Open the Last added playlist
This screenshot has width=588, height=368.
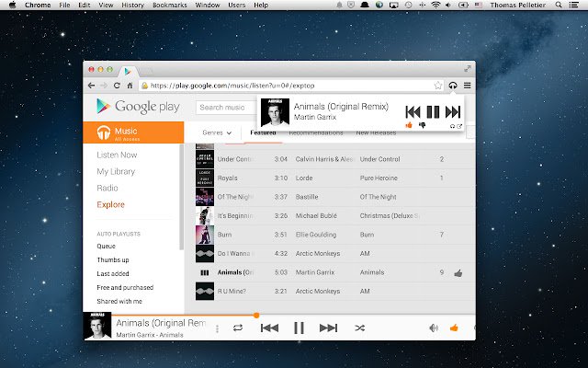[113, 273]
